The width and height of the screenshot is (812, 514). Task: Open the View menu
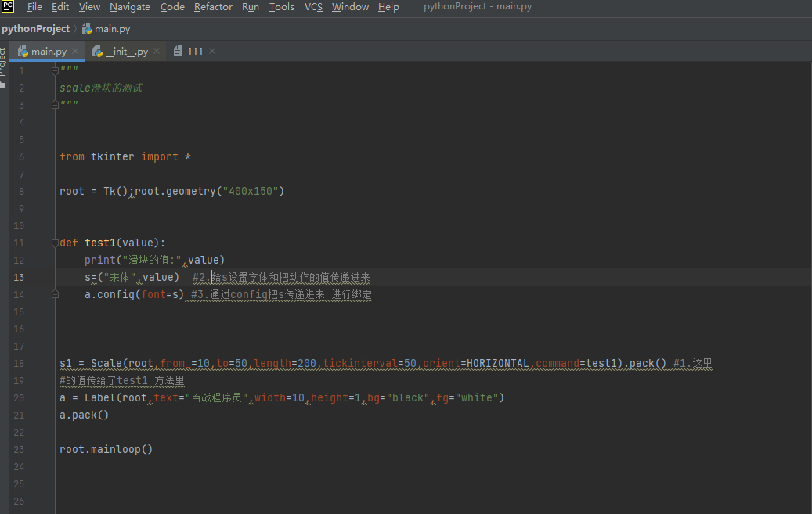89,7
